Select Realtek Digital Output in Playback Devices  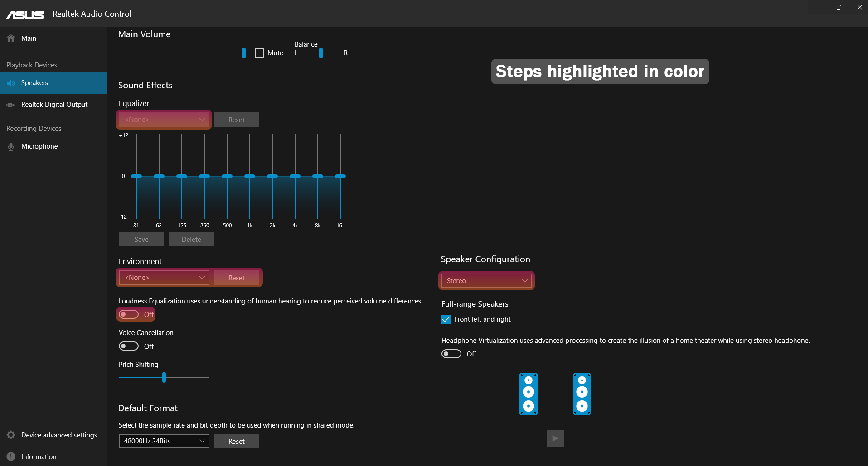coord(53,105)
